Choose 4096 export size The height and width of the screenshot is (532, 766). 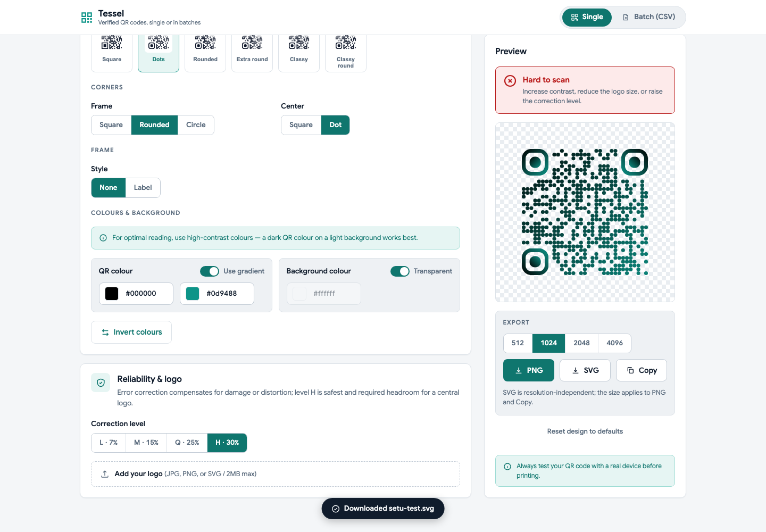click(614, 343)
